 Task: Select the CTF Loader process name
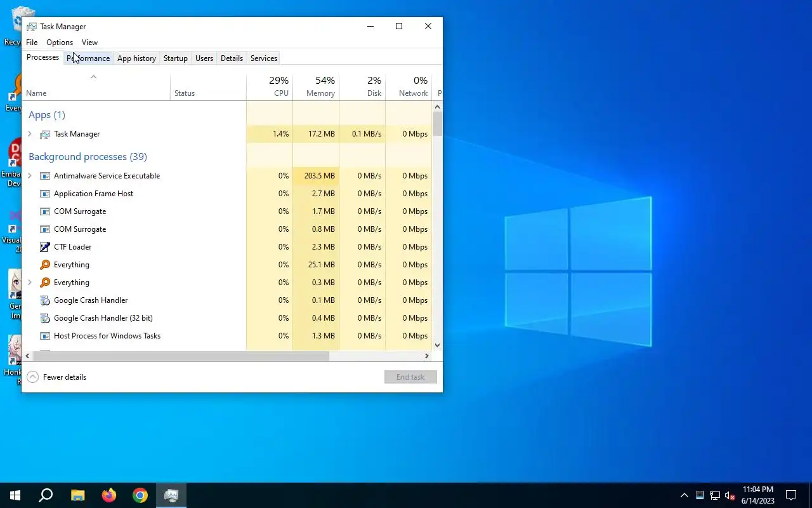coord(72,247)
